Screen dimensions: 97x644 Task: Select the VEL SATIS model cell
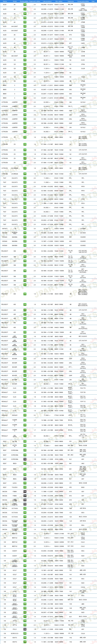(x=15, y=436)
